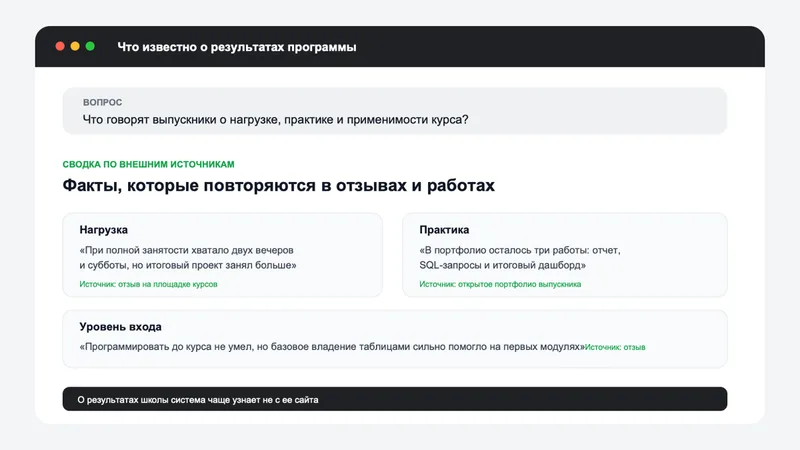800x450 pixels.
Task: Open source link 'открытое портфолио выпускника'
Action: (500, 284)
